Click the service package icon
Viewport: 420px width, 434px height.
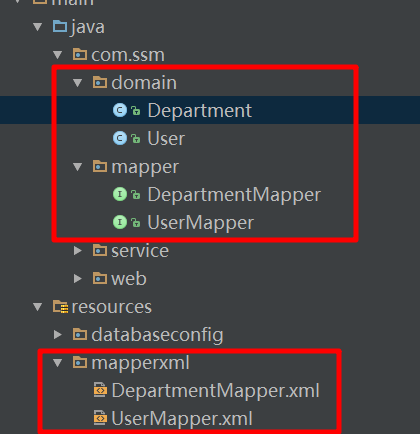100,250
